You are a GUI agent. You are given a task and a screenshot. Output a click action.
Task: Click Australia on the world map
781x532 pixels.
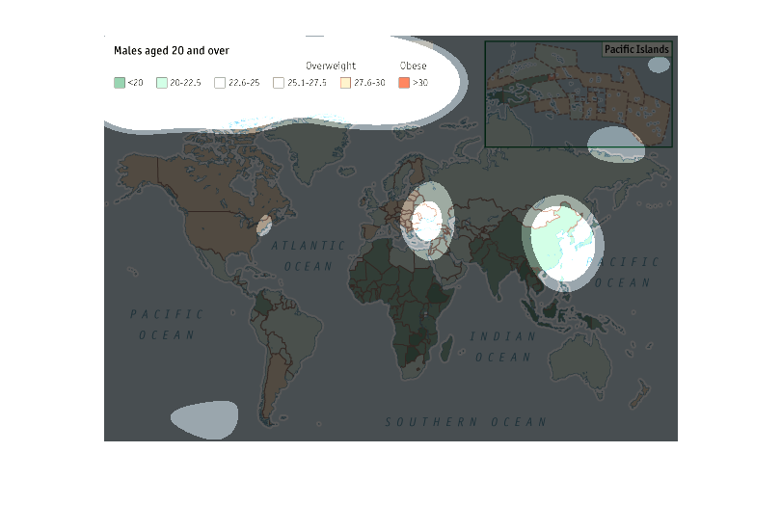click(x=580, y=360)
